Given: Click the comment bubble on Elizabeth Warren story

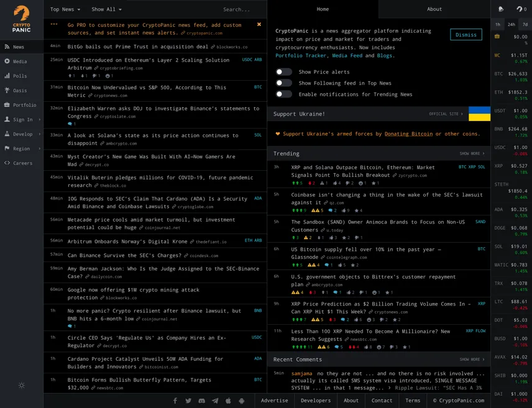Looking at the screenshot, I should coord(70,124).
